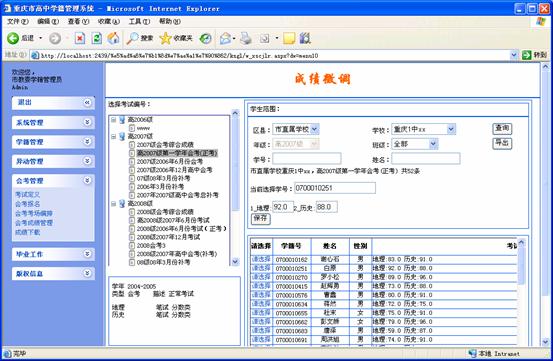Go to the Home page icon
Image resolution: width=553 pixels, height=361 pixels.
pyautogui.click(x=113, y=38)
